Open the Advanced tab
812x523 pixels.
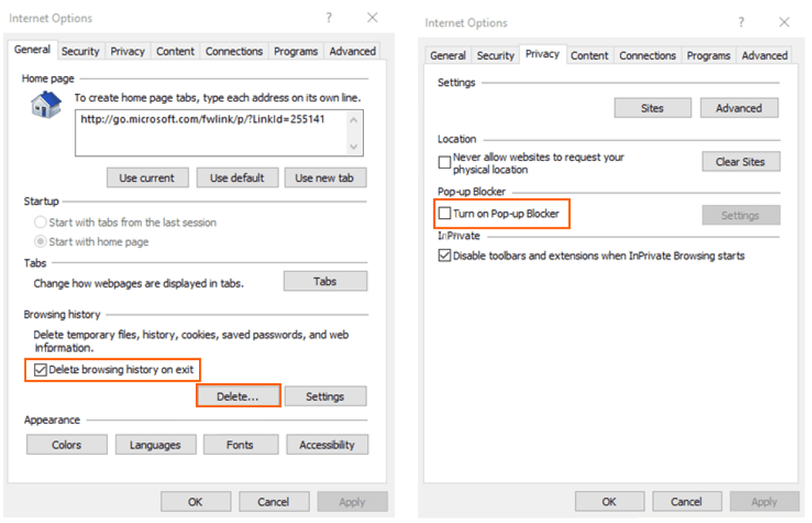coord(352,50)
